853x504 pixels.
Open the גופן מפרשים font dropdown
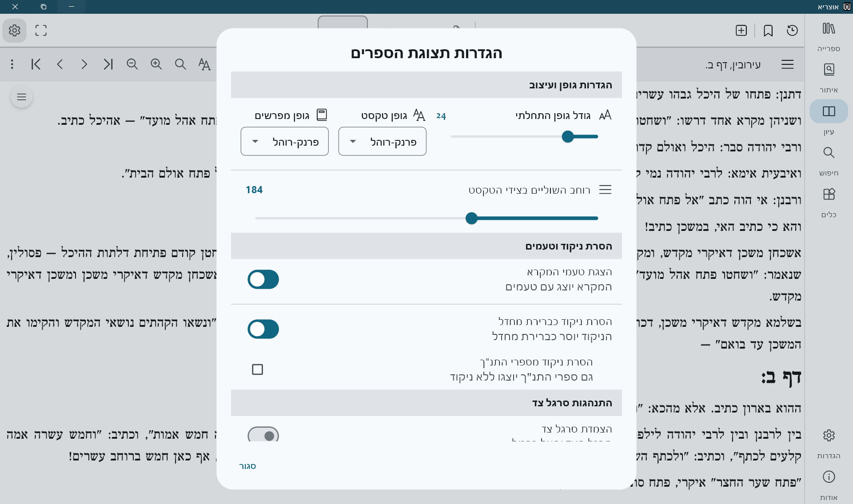tap(284, 142)
